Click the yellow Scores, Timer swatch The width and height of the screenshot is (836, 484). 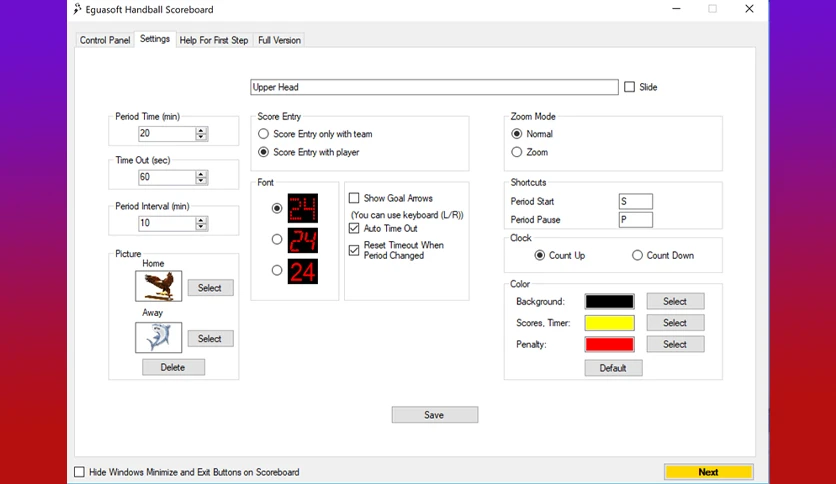click(x=609, y=323)
